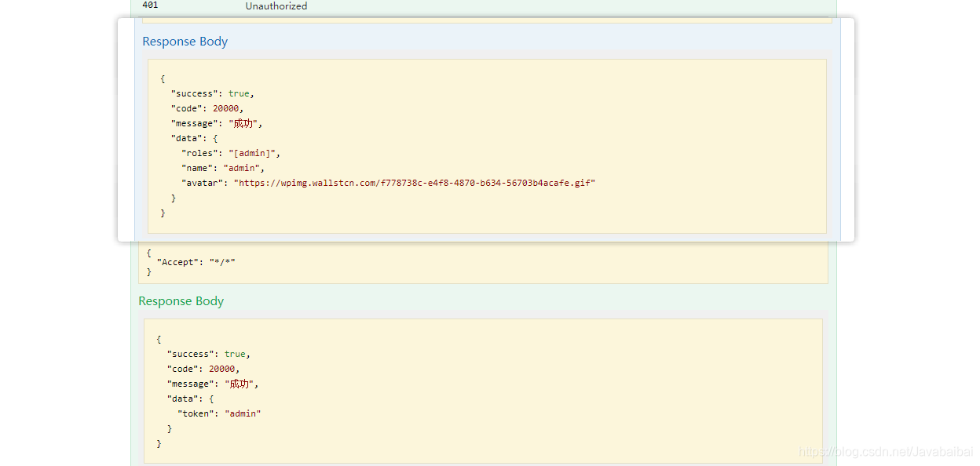980x466 pixels.
Task: Select the avatar URL string value
Action: 415,183
